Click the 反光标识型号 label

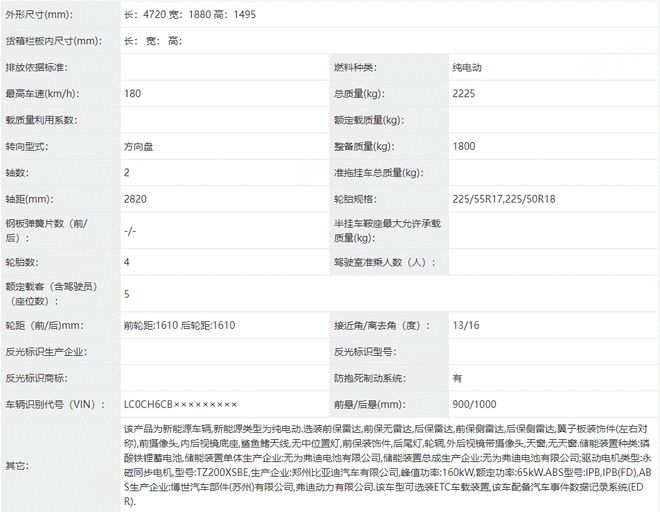365,352
